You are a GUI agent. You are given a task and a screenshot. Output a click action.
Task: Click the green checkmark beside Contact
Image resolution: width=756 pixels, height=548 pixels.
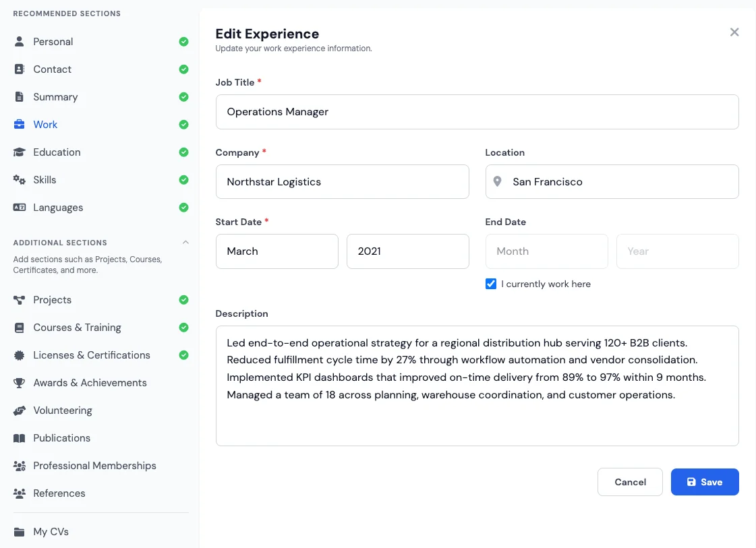tap(183, 69)
